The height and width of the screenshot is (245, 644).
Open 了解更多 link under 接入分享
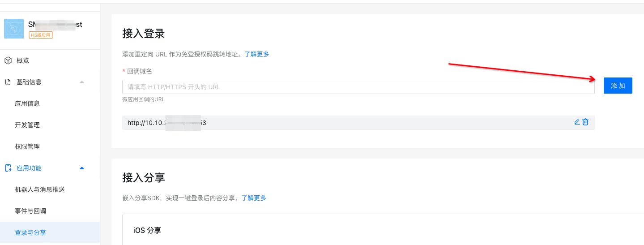(x=254, y=198)
